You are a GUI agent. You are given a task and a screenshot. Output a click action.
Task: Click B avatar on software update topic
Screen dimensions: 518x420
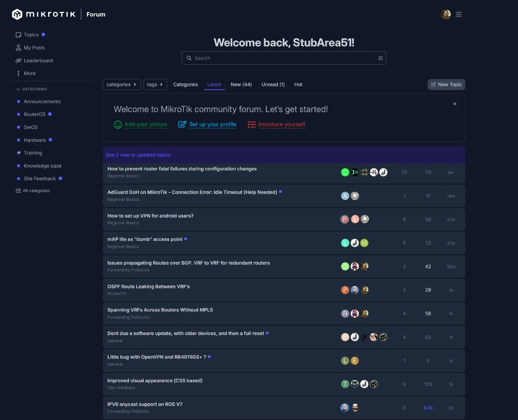point(345,337)
